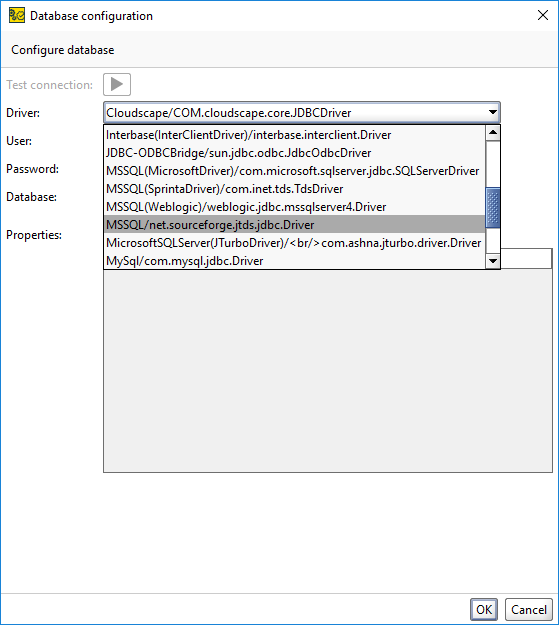This screenshot has height=625, width=559.
Task: Close the Database configuration dialog
Action: (x=543, y=16)
